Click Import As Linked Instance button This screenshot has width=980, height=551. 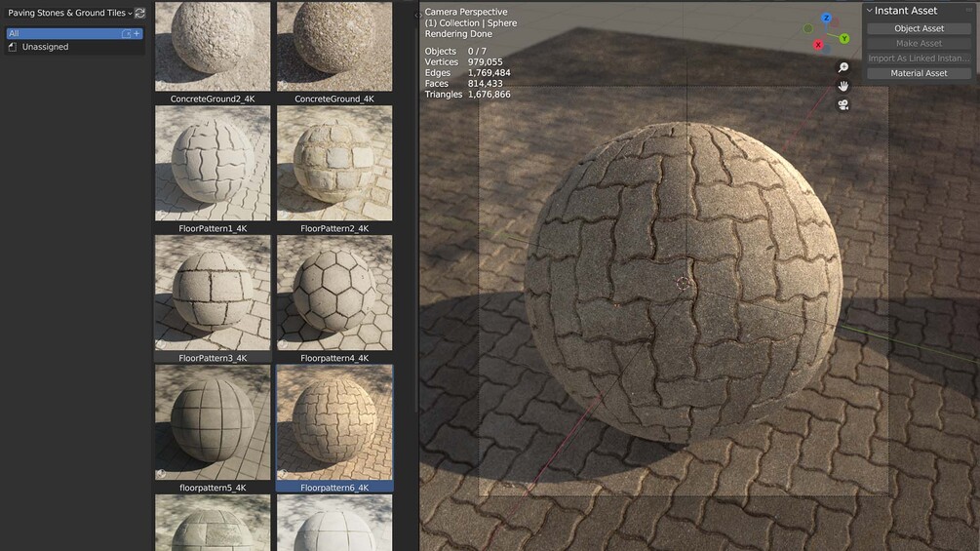tap(919, 59)
